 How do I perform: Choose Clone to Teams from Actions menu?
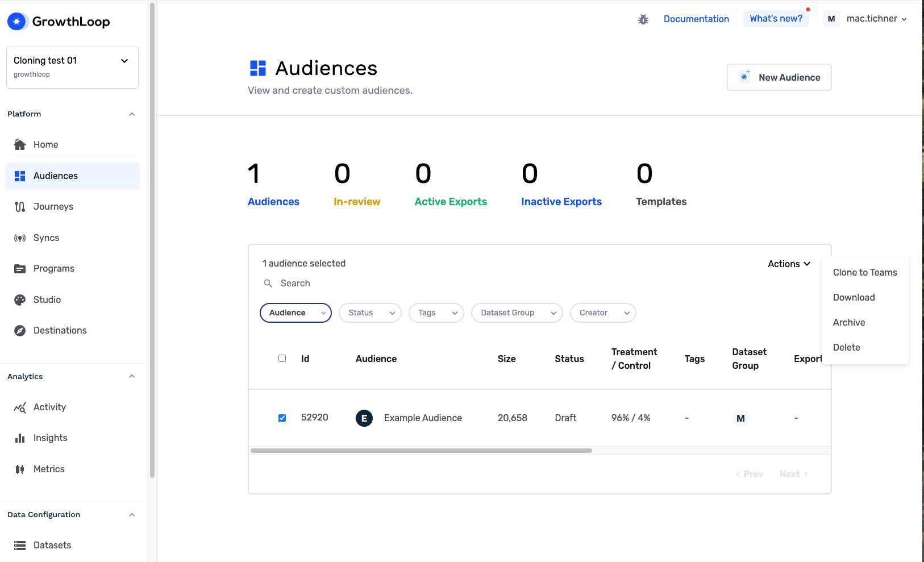click(x=864, y=273)
